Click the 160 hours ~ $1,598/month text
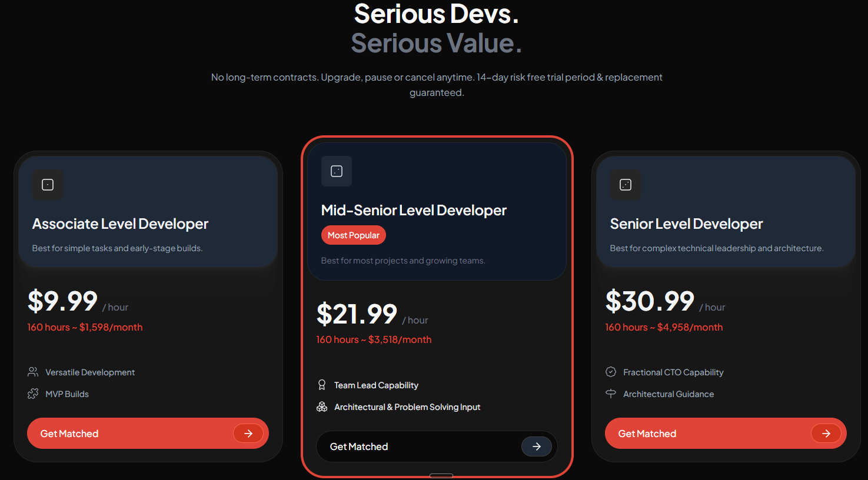The width and height of the screenshot is (868, 480). tap(85, 327)
